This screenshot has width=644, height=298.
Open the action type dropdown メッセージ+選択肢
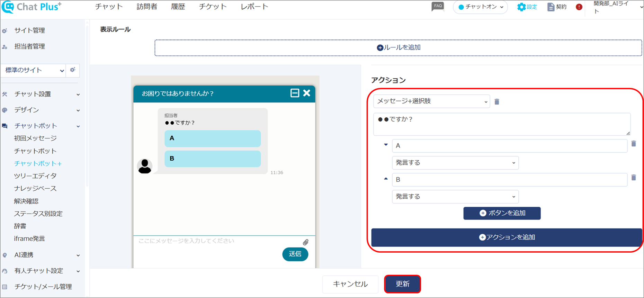click(432, 101)
